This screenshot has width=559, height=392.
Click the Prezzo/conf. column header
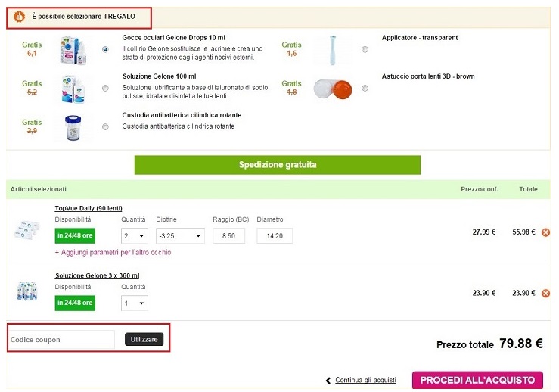pyautogui.click(x=480, y=189)
